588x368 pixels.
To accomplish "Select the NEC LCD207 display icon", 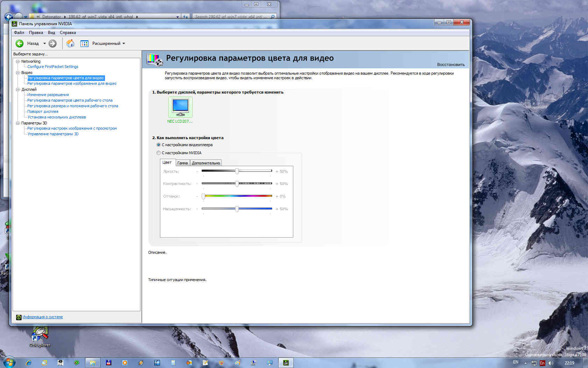I will click(180, 107).
